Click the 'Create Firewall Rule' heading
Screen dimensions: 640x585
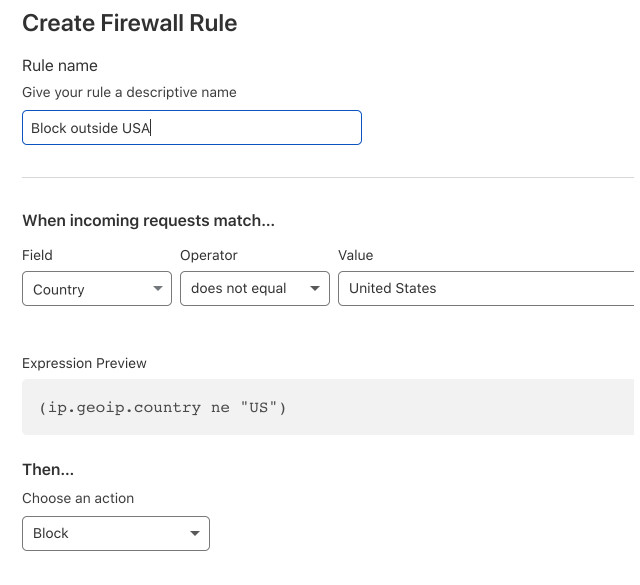coord(130,23)
